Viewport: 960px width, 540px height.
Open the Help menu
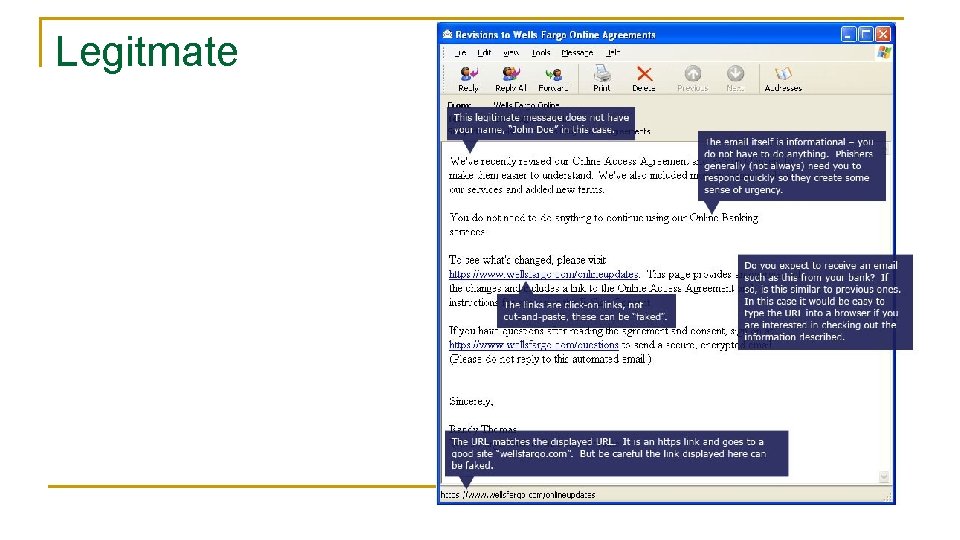coord(613,53)
